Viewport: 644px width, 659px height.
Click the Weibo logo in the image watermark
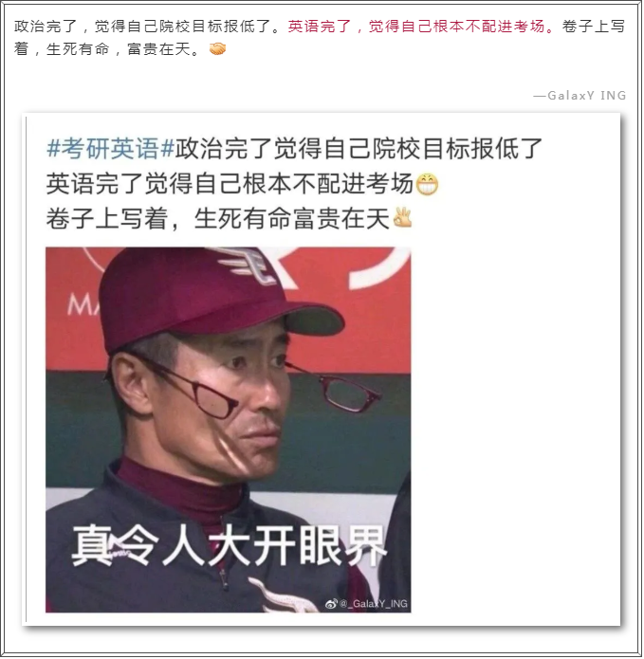coord(332,604)
